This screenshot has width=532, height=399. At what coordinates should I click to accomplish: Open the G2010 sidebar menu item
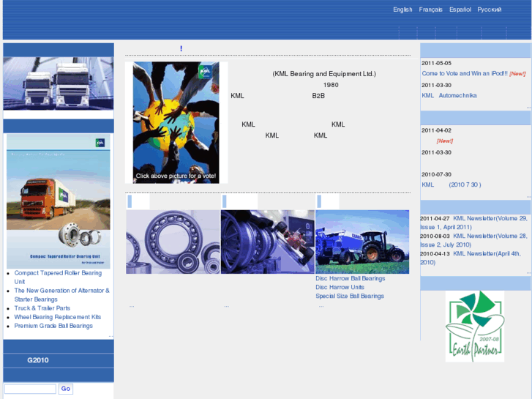point(38,360)
